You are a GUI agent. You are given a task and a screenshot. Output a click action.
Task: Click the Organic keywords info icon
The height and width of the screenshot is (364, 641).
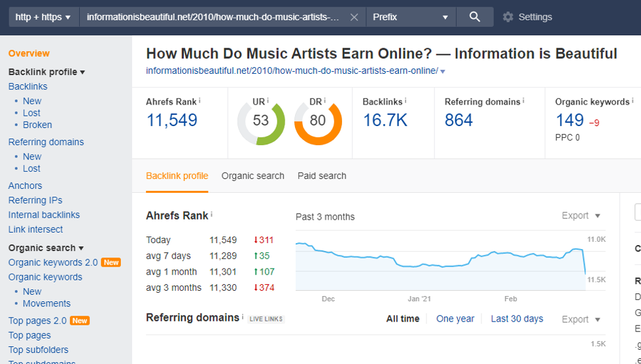tap(632, 101)
